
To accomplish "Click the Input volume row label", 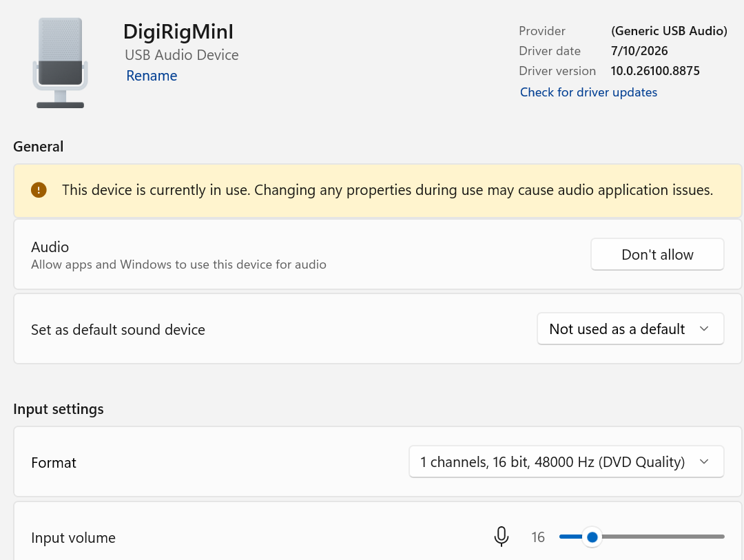I will point(74,538).
